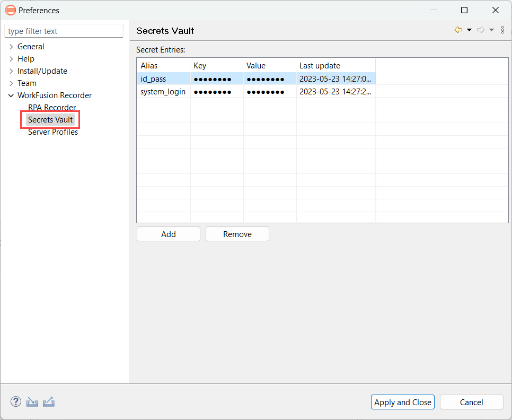Select Secrets Vault in the tree

coord(50,119)
